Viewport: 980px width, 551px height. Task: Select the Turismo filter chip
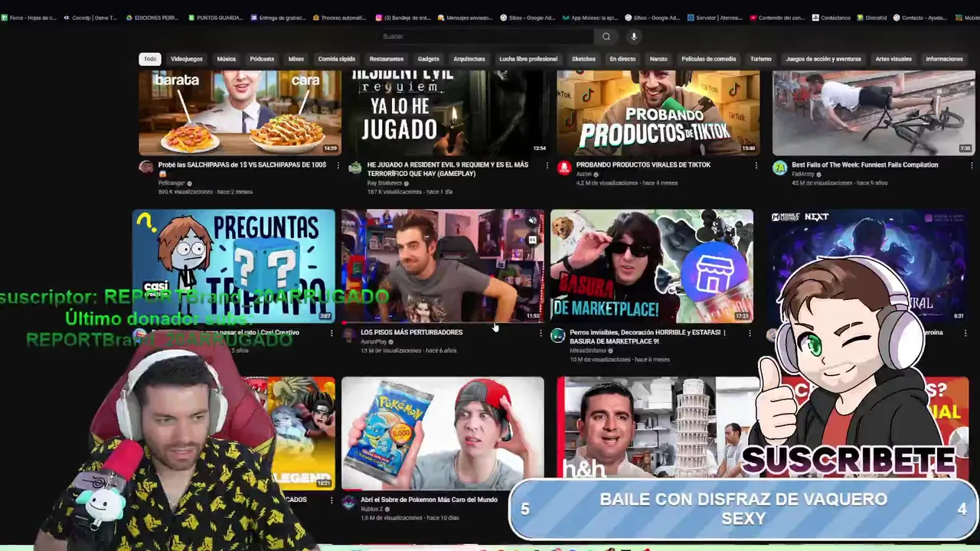tap(761, 59)
